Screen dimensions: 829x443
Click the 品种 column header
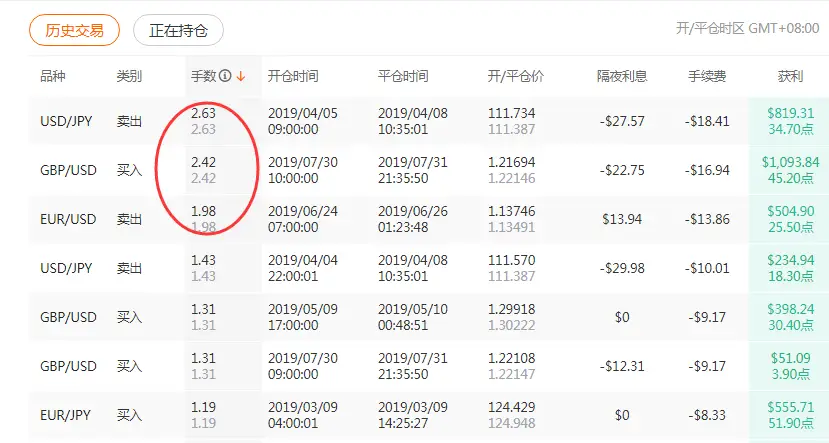(x=53, y=76)
